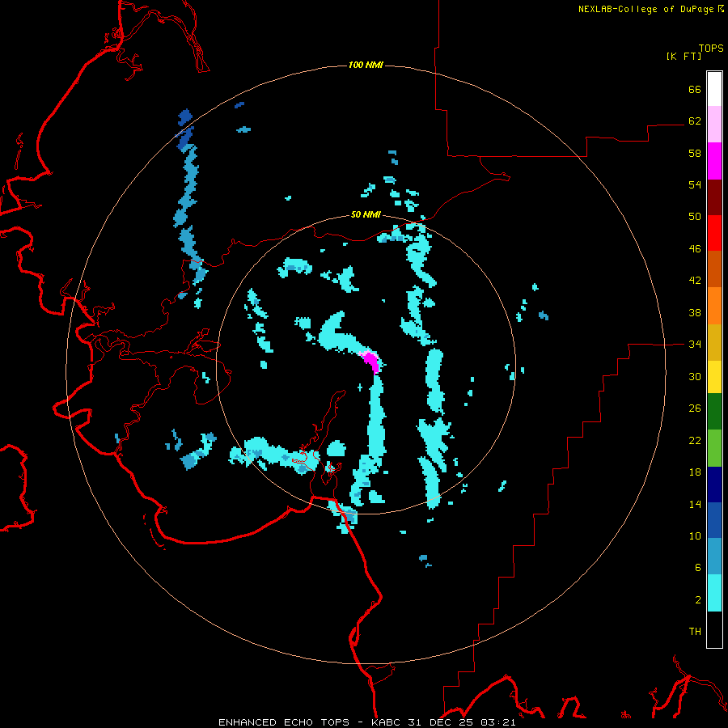
Task: Click the legend value 18
Action: 695,472
